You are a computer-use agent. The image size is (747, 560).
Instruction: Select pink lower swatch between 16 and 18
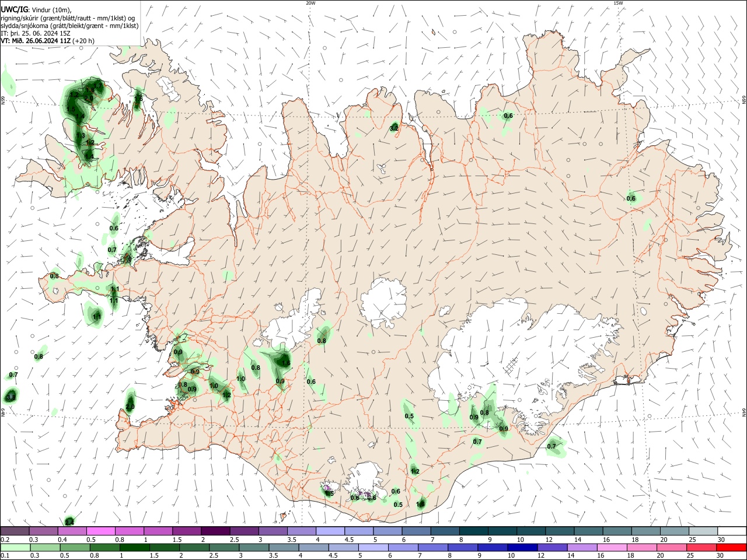tap(611, 547)
